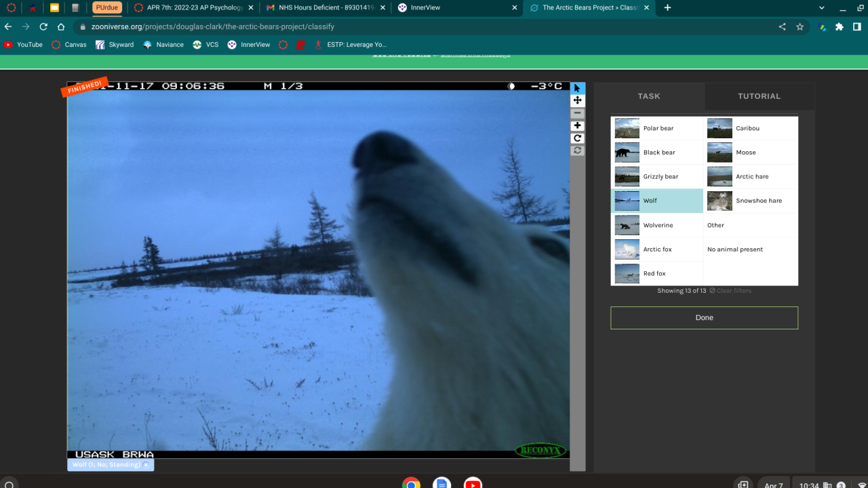Image resolution: width=868 pixels, height=488 pixels.
Task: Go back to previous page
Action: (x=8, y=27)
